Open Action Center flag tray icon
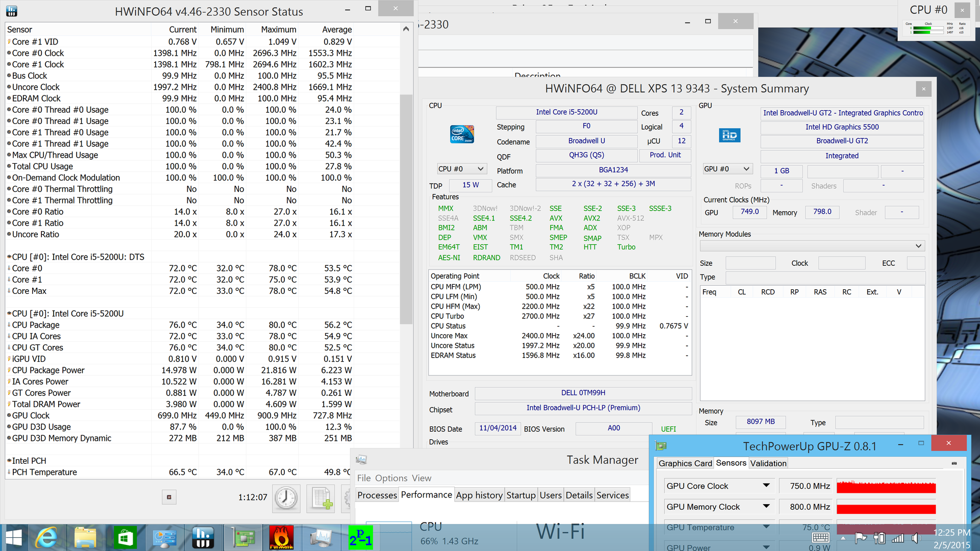This screenshot has height=551, width=980. [861, 538]
